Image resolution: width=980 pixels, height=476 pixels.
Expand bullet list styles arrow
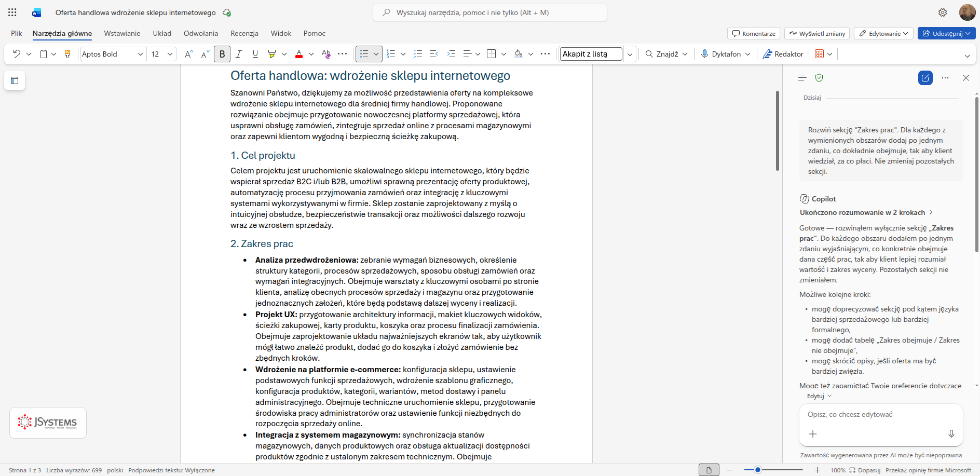pyautogui.click(x=376, y=54)
